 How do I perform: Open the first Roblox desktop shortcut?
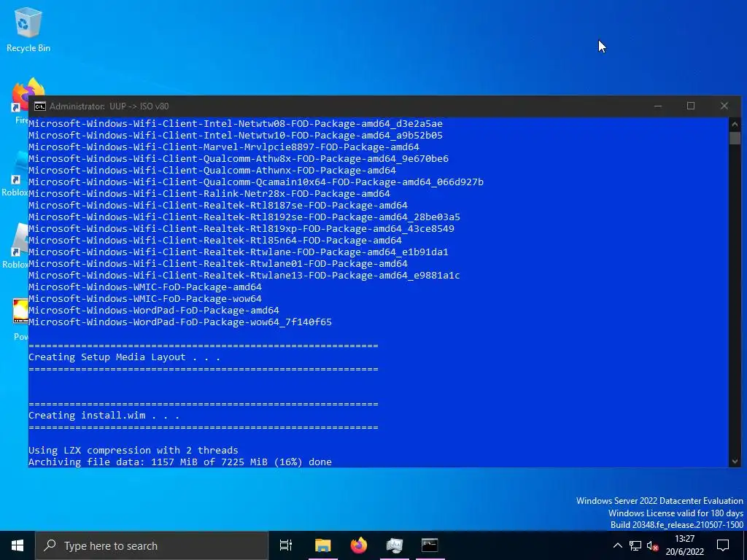pos(16,174)
